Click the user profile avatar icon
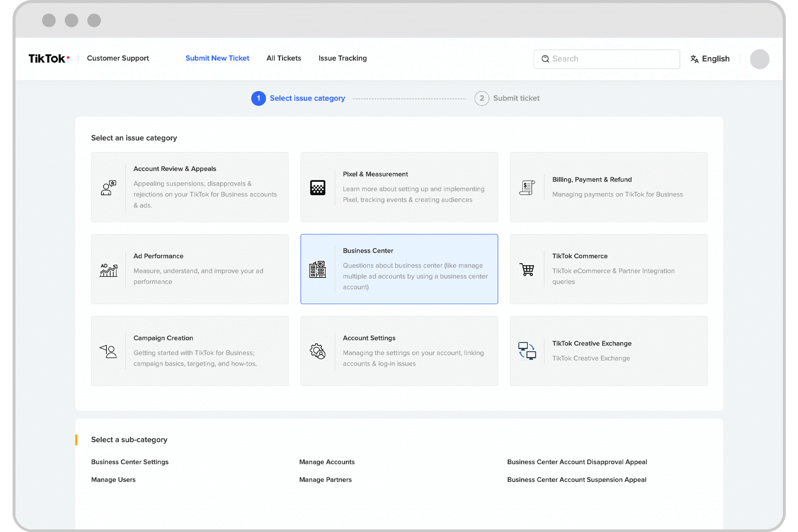This screenshot has width=798, height=532. point(760,59)
